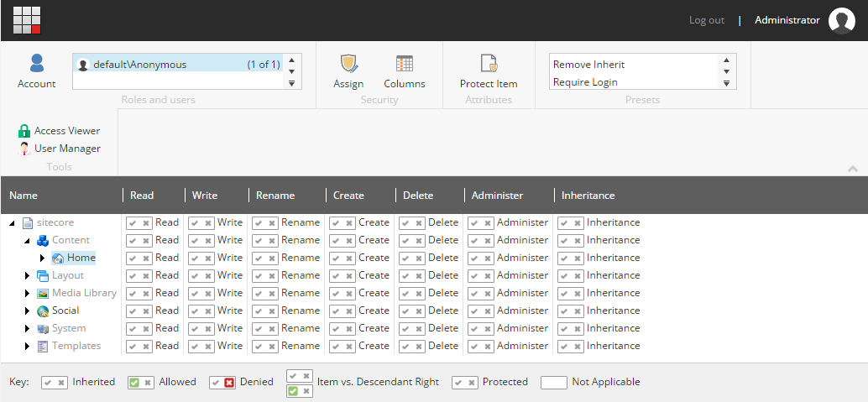Click the Name column header
Image resolution: width=868 pixels, height=402 pixels.
click(x=24, y=196)
